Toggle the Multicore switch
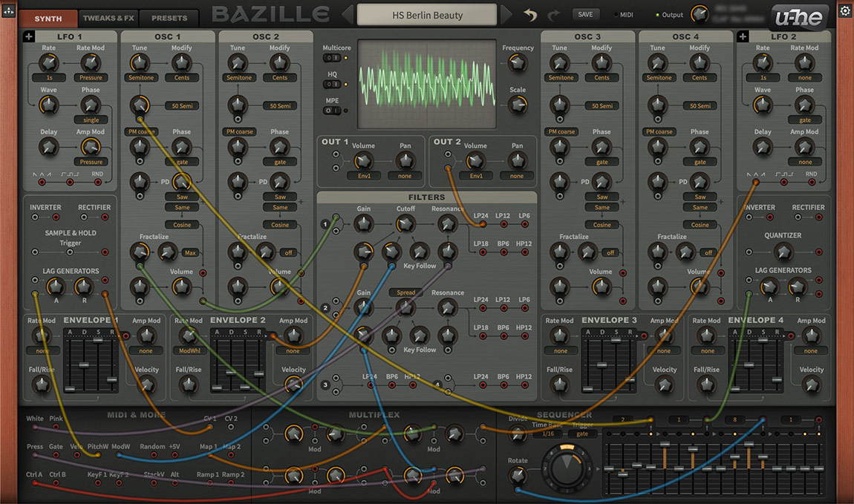The image size is (854, 504). tap(332, 58)
